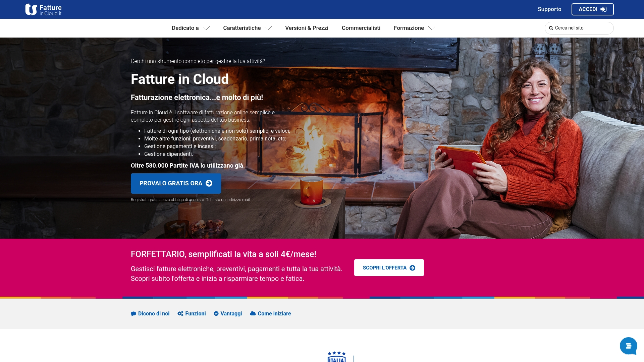Click the Cerca nel sito search field
Viewport: 644px width, 362px height.
[x=582, y=28]
